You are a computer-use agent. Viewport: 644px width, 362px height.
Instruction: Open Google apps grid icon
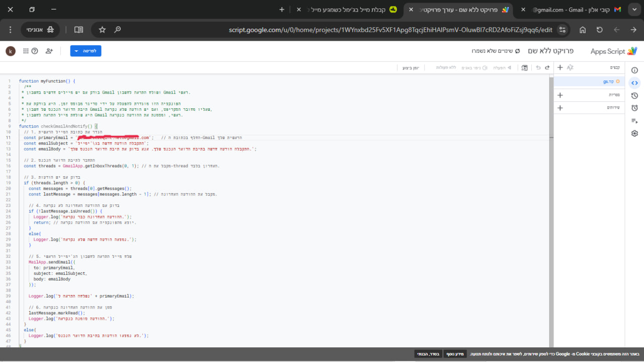click(x=26, y=51)
